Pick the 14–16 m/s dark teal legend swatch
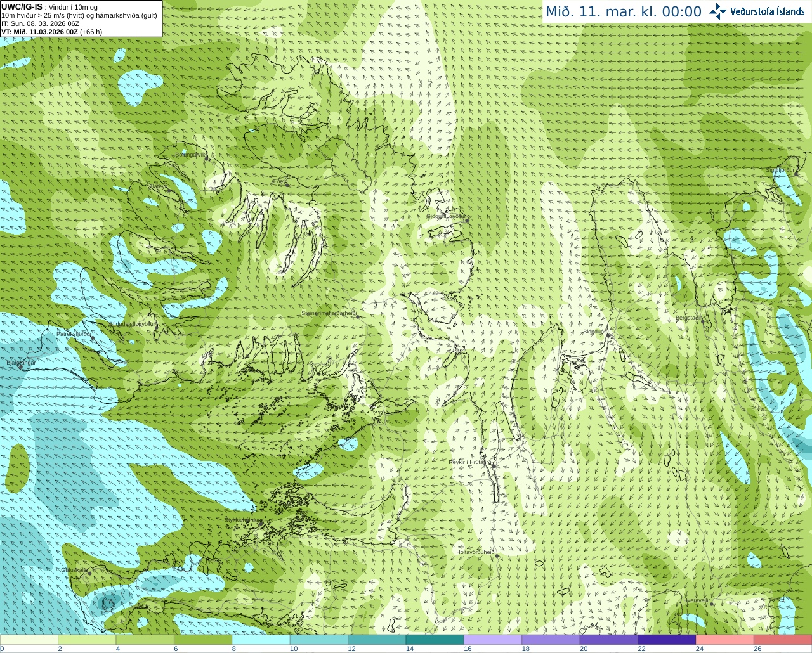The width and height of the screenshot is (812, 653). (435, 640)
